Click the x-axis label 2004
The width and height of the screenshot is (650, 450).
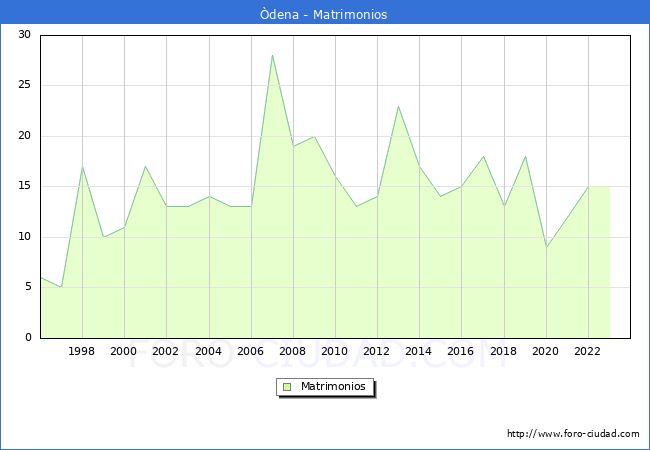tap(209, 351)
